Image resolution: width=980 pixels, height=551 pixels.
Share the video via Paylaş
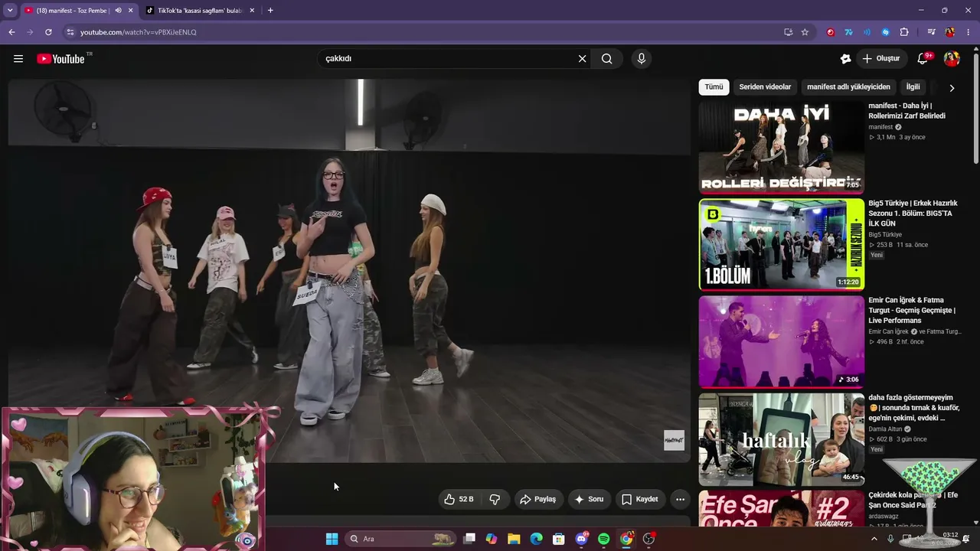(537, 499)
